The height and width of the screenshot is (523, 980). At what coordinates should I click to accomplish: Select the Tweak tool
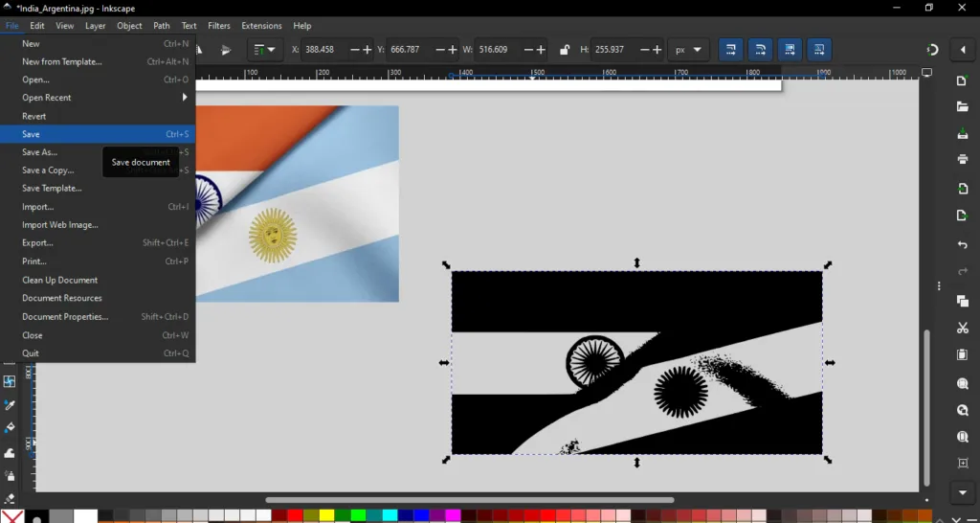tap(10, 452)
